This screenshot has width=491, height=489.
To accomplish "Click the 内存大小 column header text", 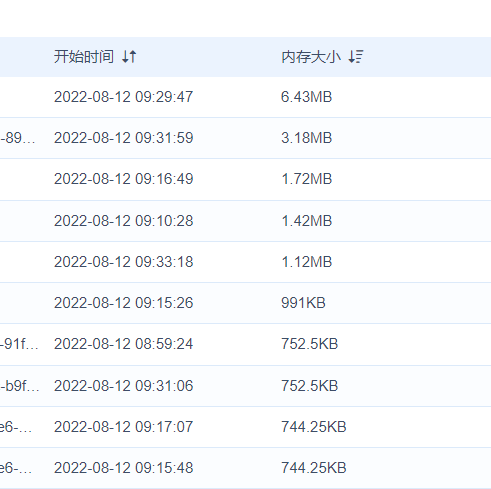I will coord(311,57).
